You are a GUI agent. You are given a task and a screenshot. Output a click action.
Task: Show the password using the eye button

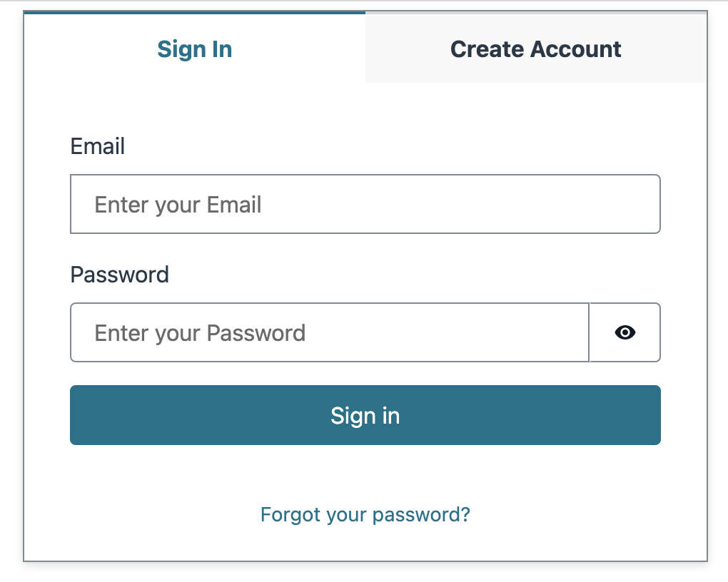(625, 332)
